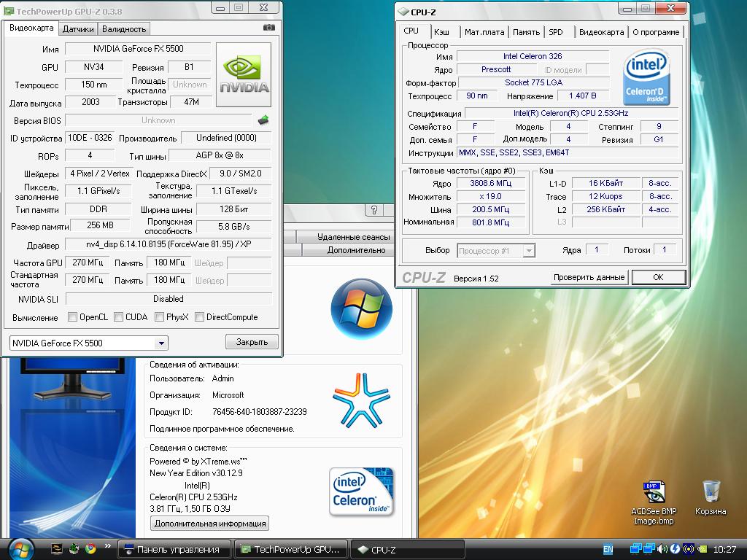Click the specification Intel(R) Celeron(R) CPU 2.53GHz field
The width and height of the screenshot is (747, 560).
tap(570, 113)
